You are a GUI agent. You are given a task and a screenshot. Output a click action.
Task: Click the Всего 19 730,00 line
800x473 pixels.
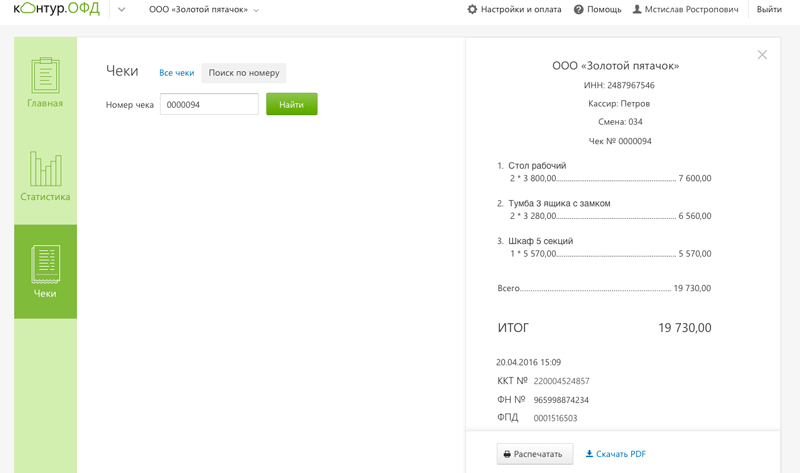pos(604,288)
